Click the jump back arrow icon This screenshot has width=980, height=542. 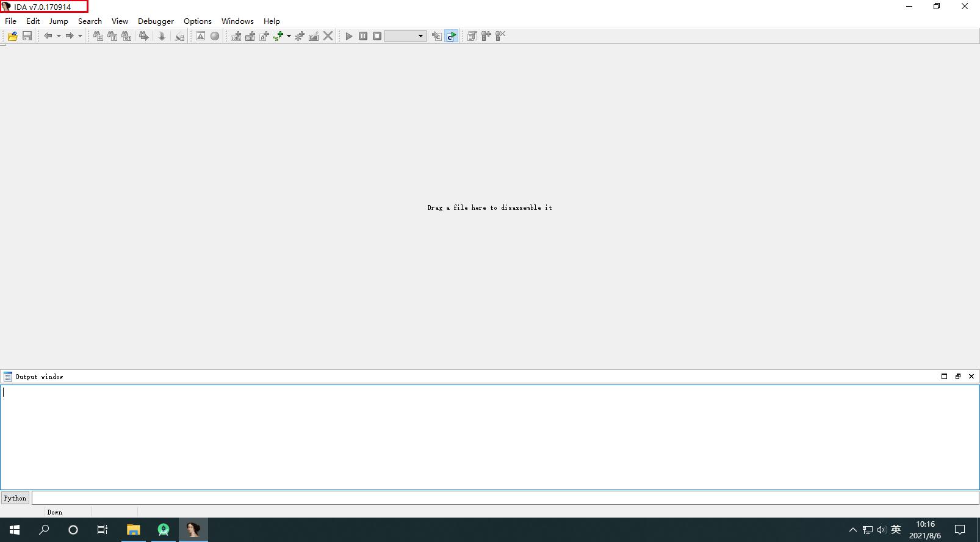(48, 36)
